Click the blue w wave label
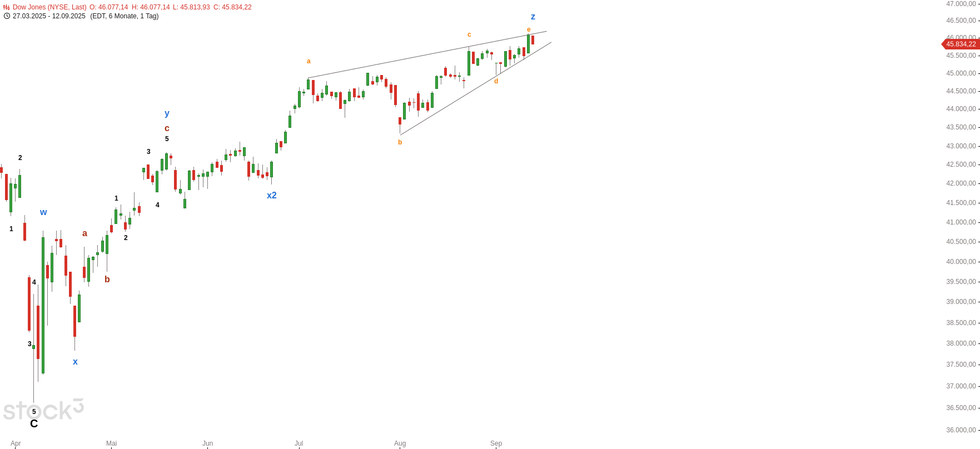The image size is (980, 449). pos(43,212)
